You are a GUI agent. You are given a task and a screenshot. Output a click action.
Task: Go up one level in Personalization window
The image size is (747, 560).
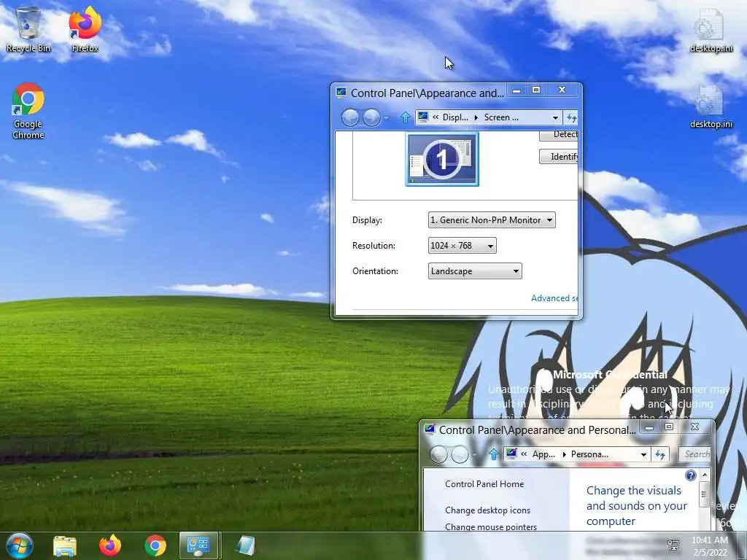pyautogui.click(x=494, y=454)
